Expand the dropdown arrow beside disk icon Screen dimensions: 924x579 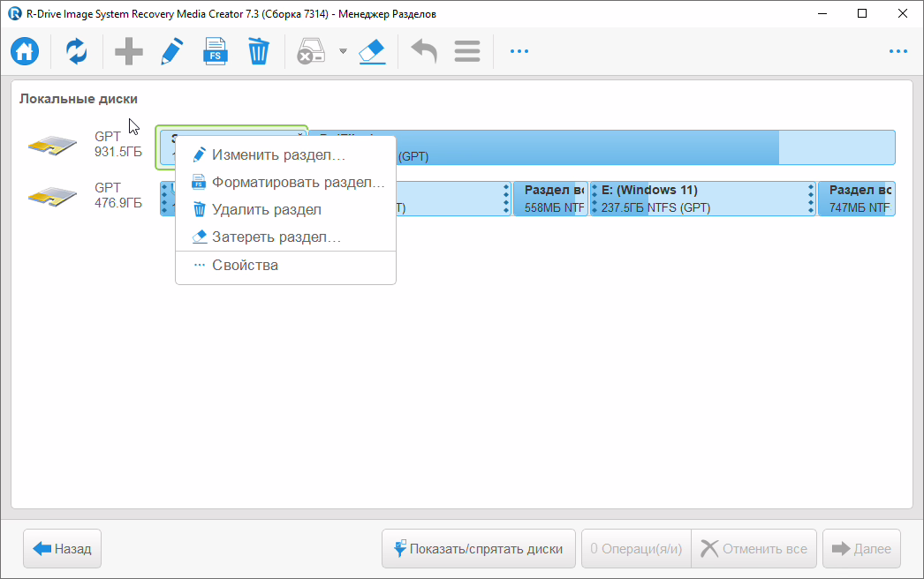(343, 51)
